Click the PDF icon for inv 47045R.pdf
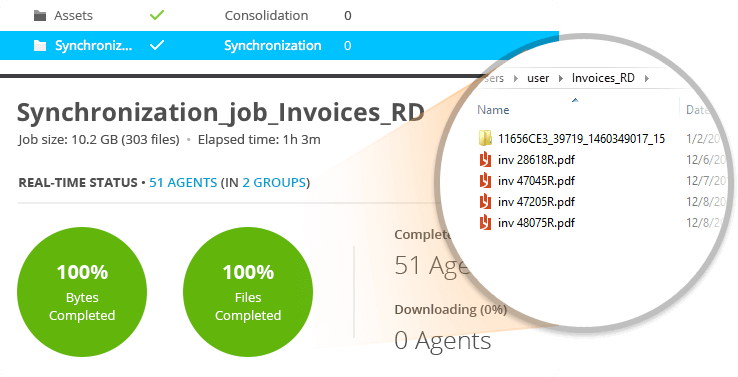The image size is (738, 377). 485,181
